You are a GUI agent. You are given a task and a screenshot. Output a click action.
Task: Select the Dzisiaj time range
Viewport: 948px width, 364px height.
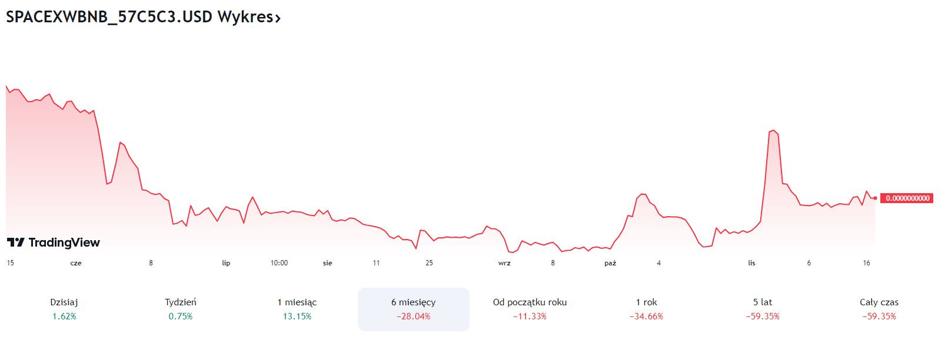64,309
